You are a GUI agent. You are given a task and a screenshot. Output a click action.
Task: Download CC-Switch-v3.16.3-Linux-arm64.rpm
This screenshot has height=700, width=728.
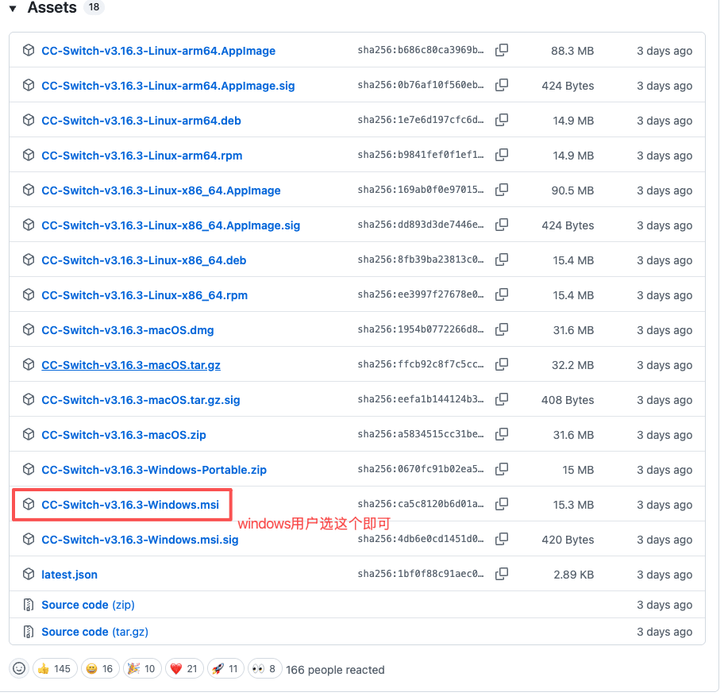point(142,156)
